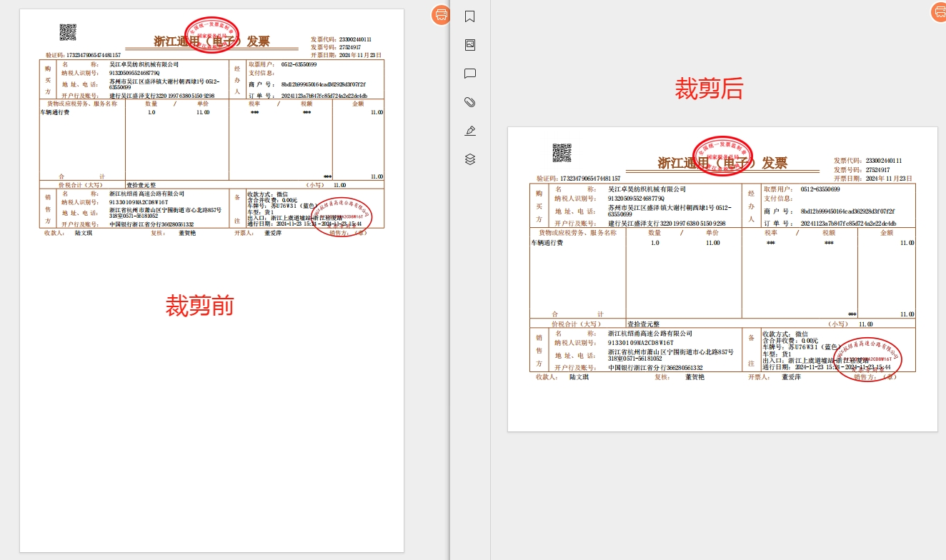Select invoice number 27524917 on the 裁剪后 page

(877, 170)
